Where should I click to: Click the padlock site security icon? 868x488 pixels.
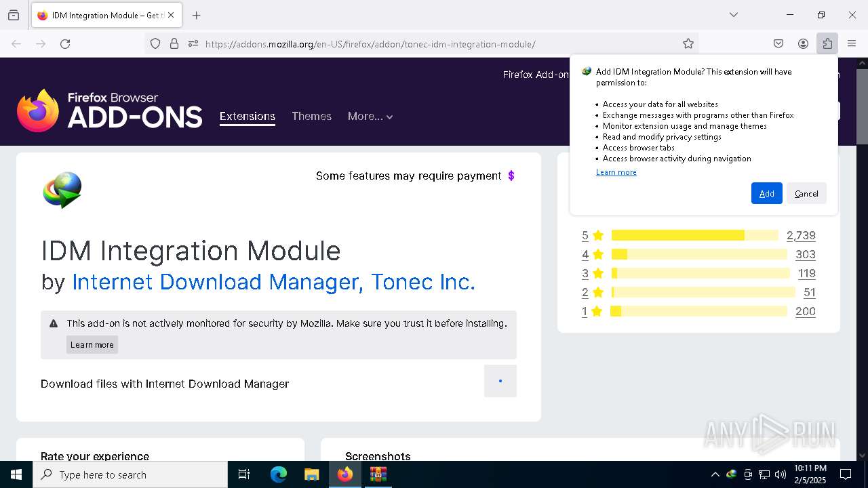tap(174, 44)
